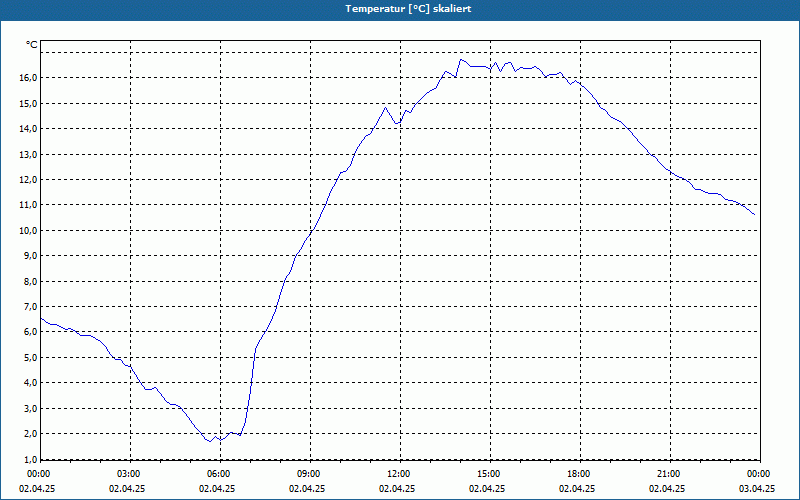Click the 6,0 y-axis label
The height and width of the screenshot is (500, 800).
pos(30,332)
